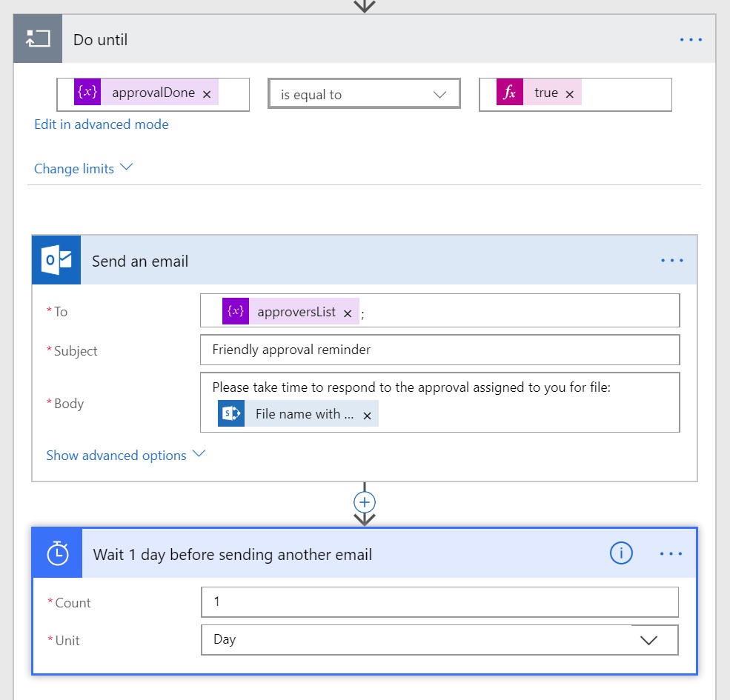This screenshot has height=700, width=730.
Task: Click Edit in advanced mode link
Action: click(102, 124)
